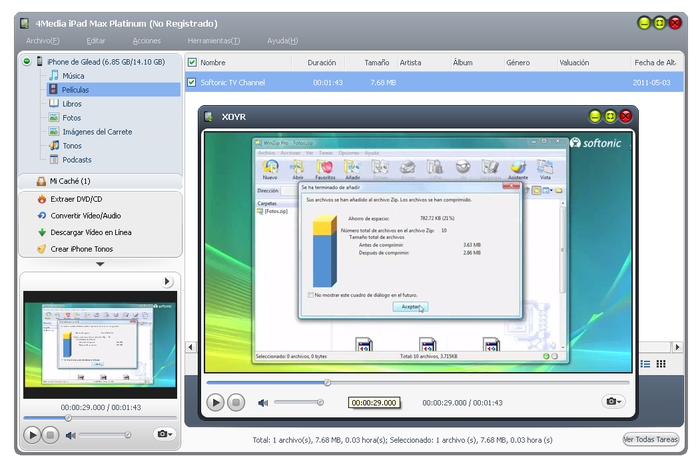Image resolution: width=700 pixels, height=466 pixels.
Task: Open the Acciones menu
Action: [x=146, y=41]
